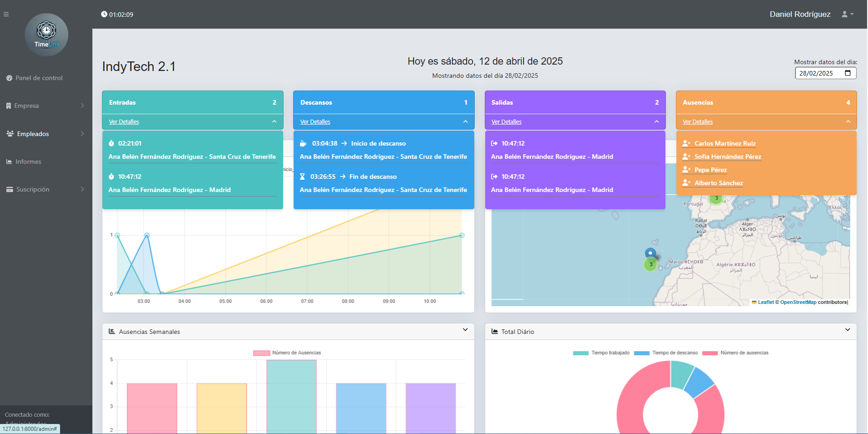868x434 pixels.
Task: Click the Panel de control dashboard icon
Action: [x=9, y=78]
